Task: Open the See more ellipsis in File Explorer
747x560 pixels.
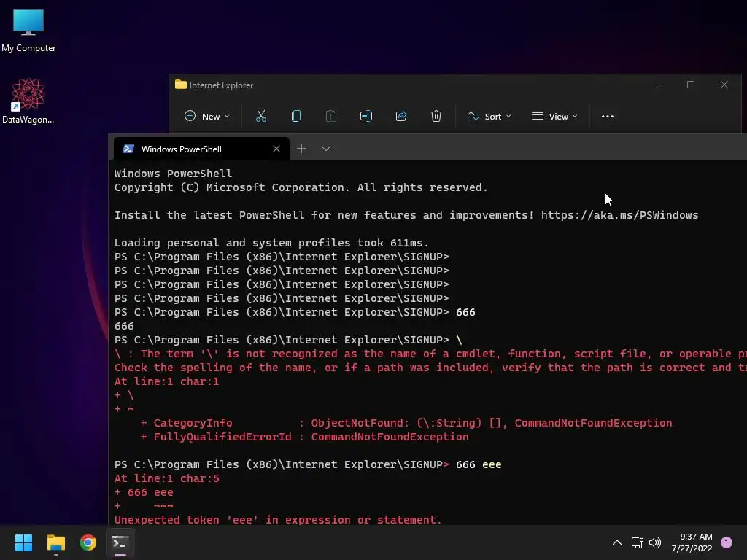Action: [608, 116]
